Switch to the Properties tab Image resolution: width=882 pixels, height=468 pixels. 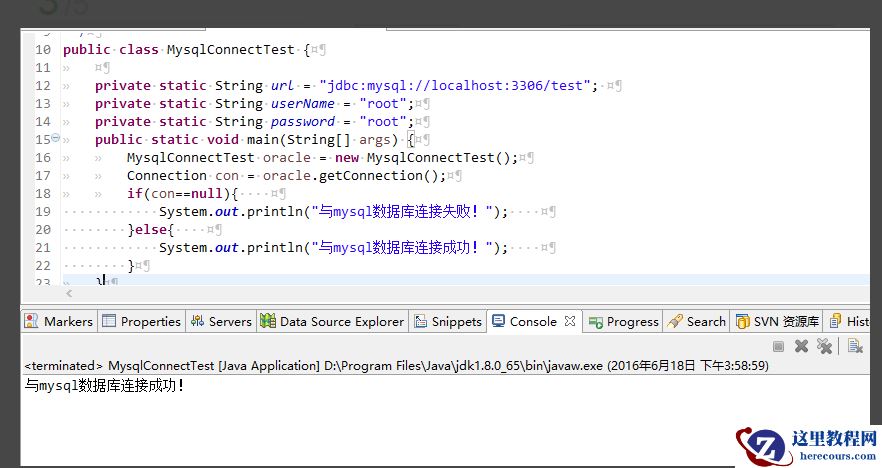click(150, 321)
